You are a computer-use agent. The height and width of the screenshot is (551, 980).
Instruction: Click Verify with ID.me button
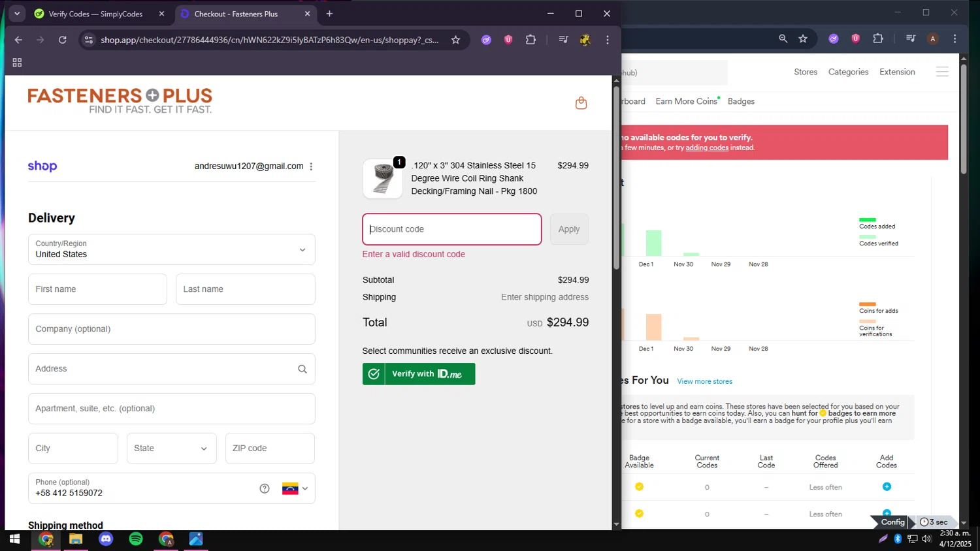coord(419,374)
